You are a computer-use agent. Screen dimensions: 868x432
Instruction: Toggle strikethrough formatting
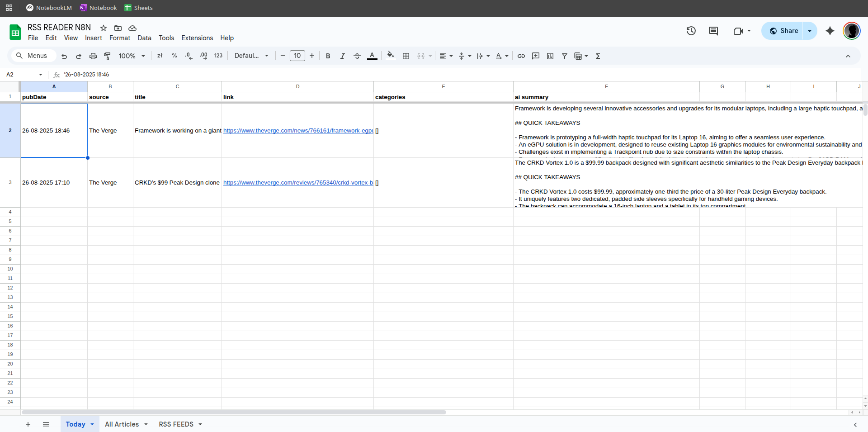[x=357, y=56]
